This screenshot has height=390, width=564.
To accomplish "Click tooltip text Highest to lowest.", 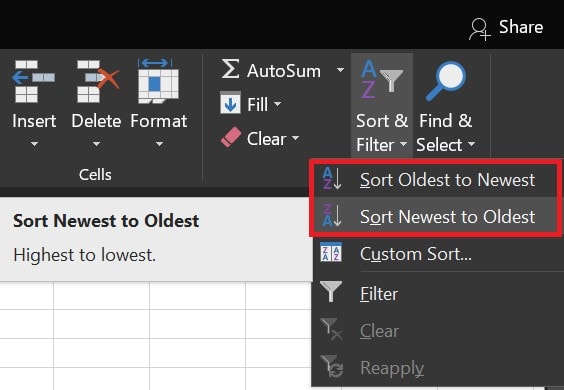I will pos(85,255).
